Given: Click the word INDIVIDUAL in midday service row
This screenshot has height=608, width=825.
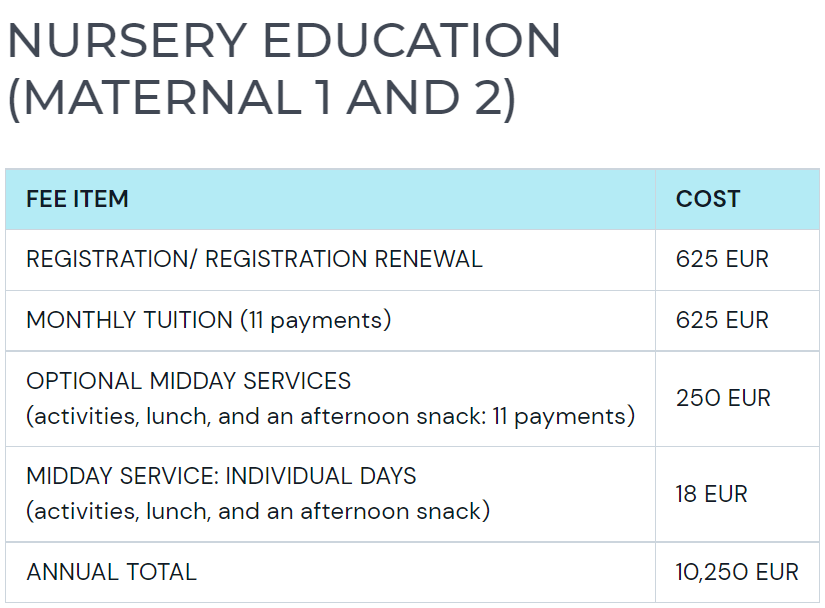Looking at the screenshot, I should [288, 477].
